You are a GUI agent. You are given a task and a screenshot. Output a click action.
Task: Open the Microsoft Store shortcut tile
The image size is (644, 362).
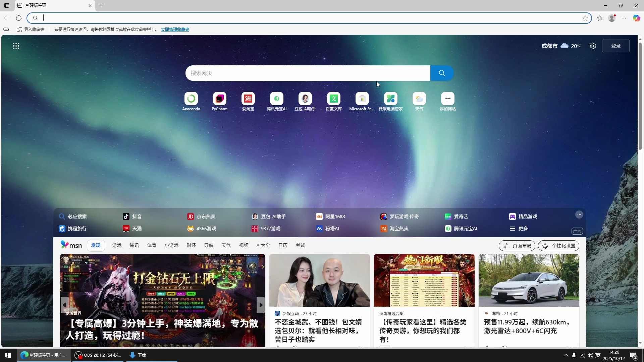[x=362, y=101]
